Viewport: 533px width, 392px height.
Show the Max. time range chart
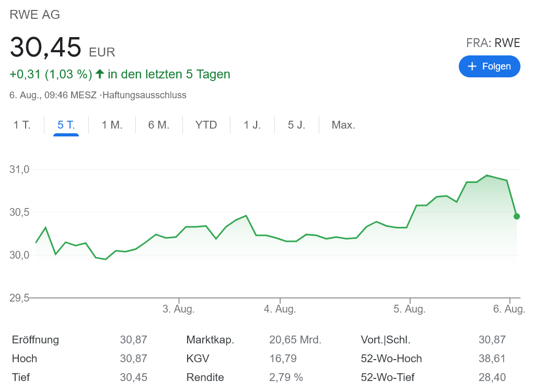point(343,125)
